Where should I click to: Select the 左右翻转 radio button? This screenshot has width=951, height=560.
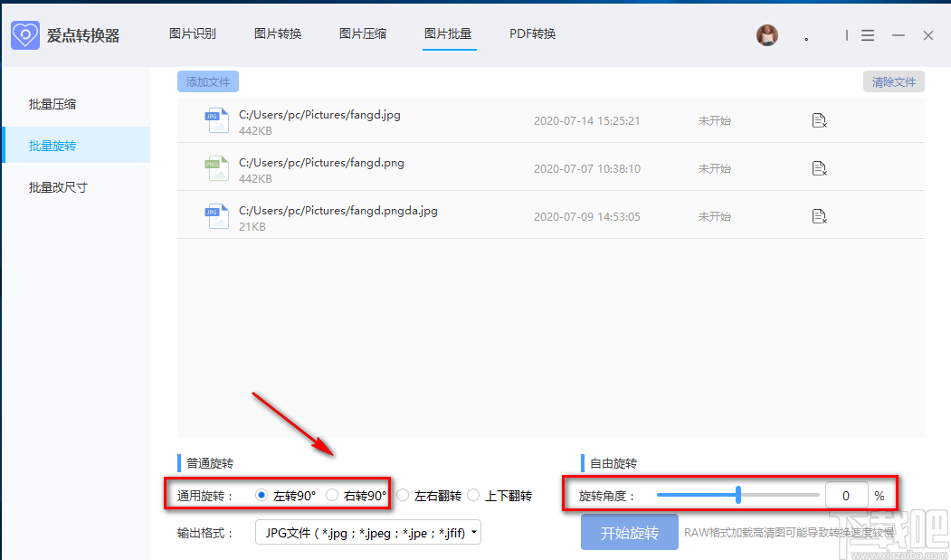(403, 495)
